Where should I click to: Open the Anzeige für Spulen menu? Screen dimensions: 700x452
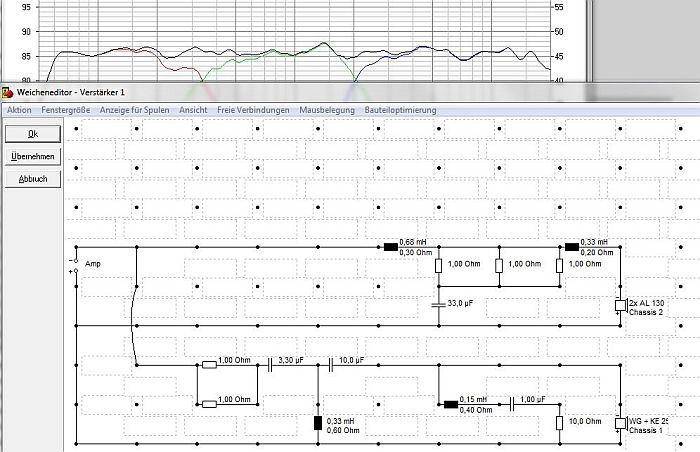click(x=134, y=110)
